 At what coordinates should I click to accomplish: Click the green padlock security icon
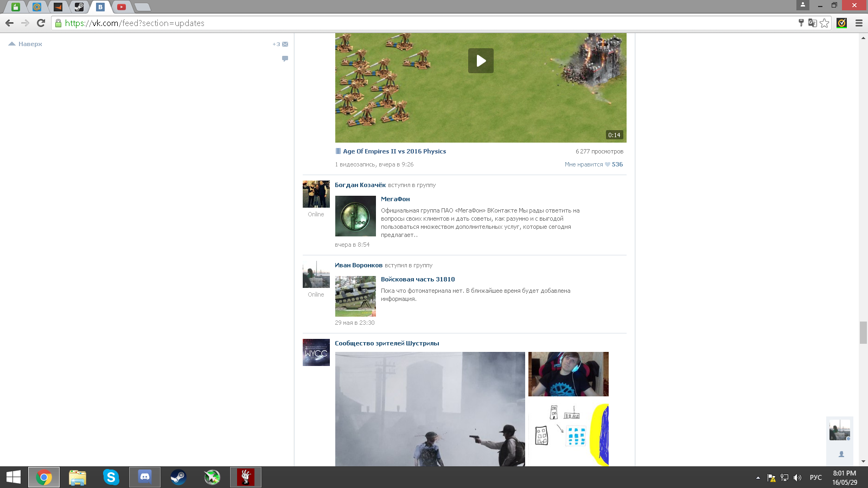[x=58, y=23]
